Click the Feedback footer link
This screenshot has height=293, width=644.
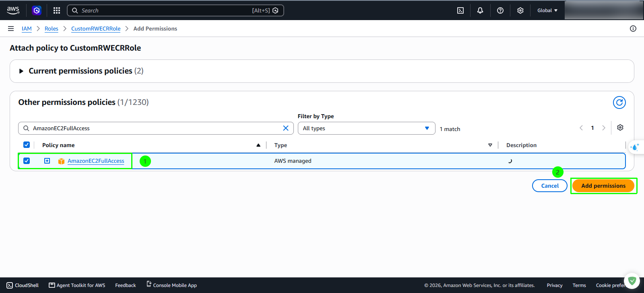[126, 285]
